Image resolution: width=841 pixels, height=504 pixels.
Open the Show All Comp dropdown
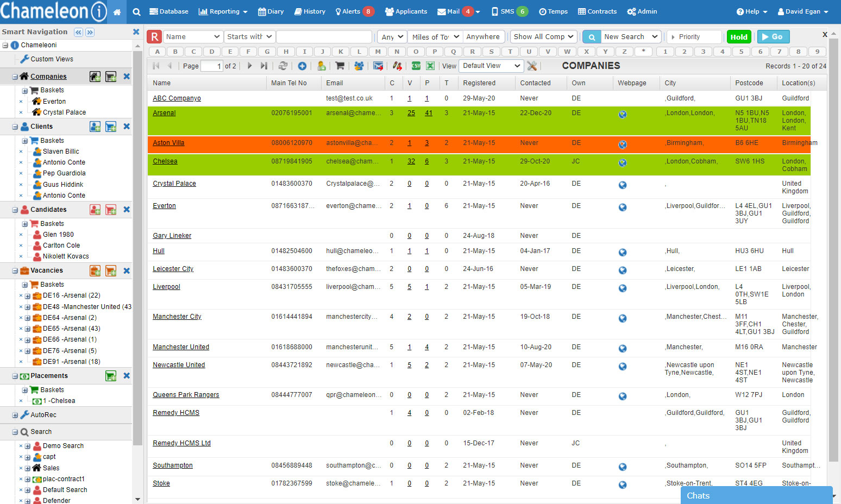point(544,36)
